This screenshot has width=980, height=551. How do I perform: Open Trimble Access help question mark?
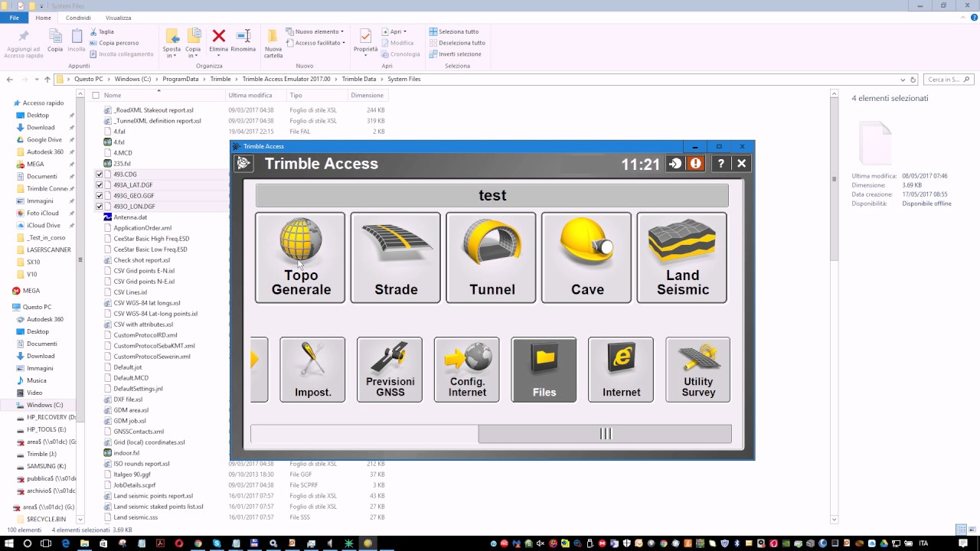tap(720, 164)
